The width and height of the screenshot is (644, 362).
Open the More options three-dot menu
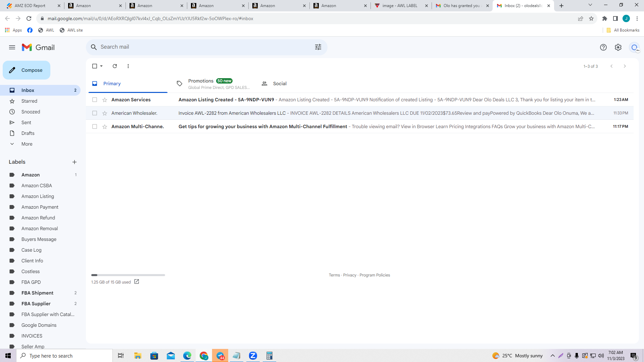(x=128, y=66)
